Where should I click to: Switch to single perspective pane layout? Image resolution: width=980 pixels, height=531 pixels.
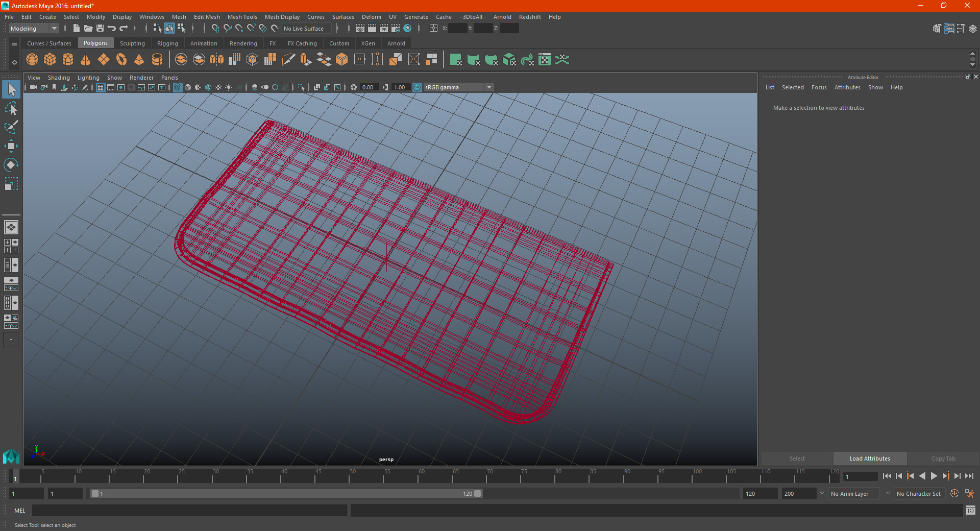(11, 227)
